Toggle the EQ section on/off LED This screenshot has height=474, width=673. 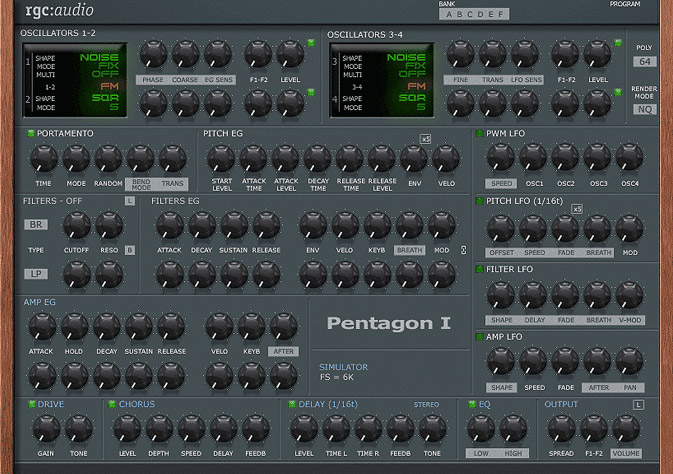tap(473, 404)
